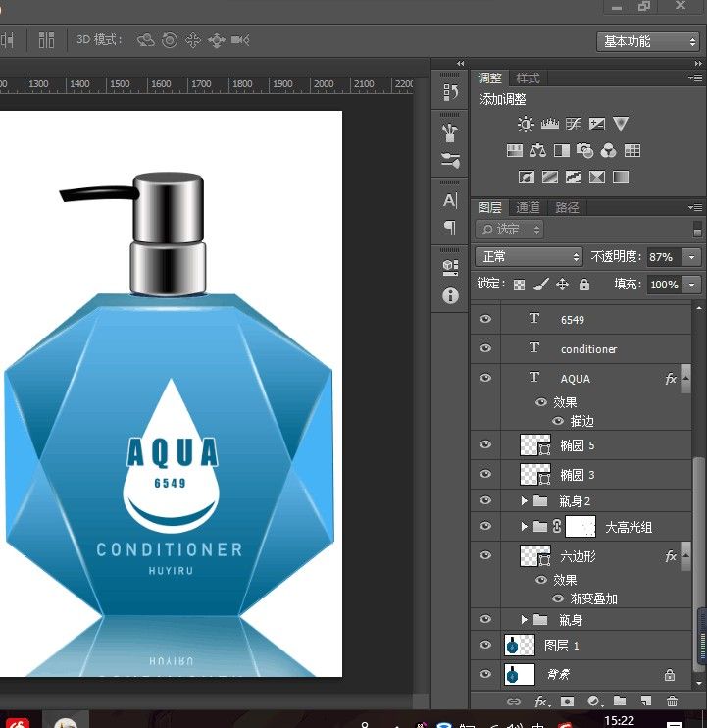The height and width of the screenshot is (728, 707).
Task: Click the delete layer trash icon
Action: [672, 702]
